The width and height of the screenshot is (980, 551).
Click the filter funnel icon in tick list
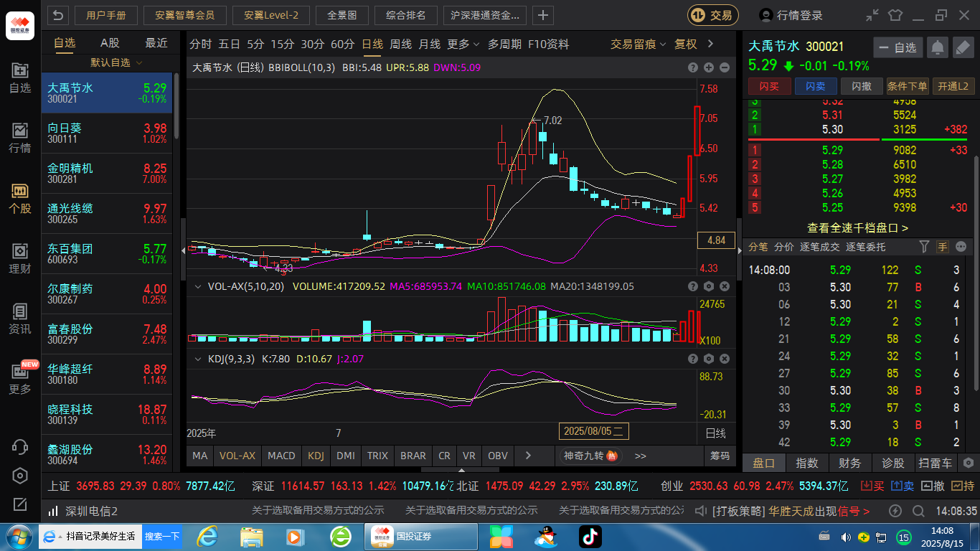[925, 247]
